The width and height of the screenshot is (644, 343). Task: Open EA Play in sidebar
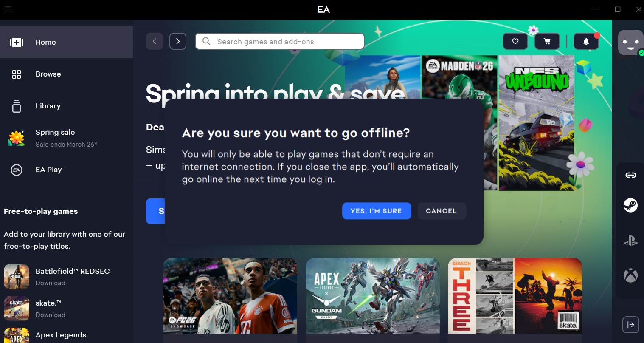[67, 170]
